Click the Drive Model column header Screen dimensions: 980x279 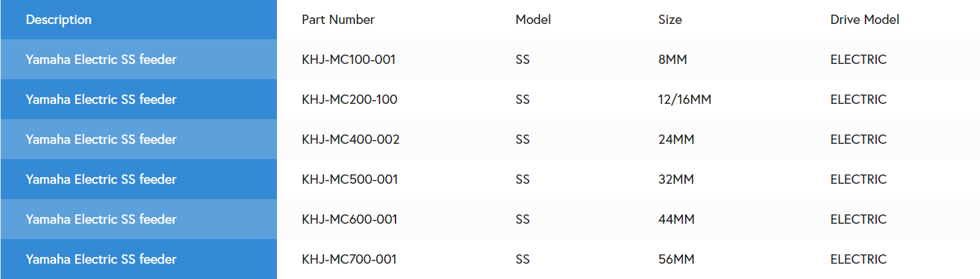pyautogui.click(x=865, y=20)
